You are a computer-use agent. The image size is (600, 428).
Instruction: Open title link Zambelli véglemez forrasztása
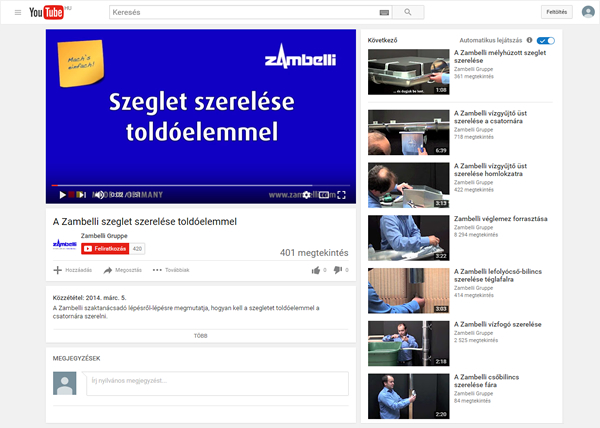pos(501,219)
